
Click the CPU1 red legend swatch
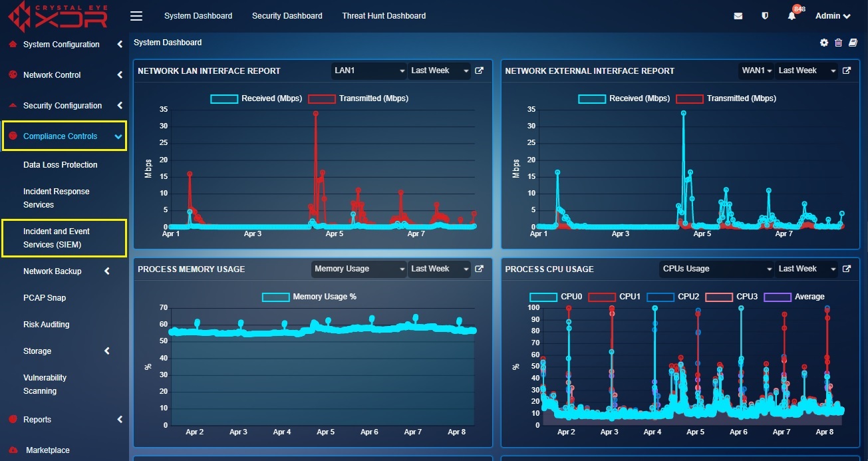[601, 297]
